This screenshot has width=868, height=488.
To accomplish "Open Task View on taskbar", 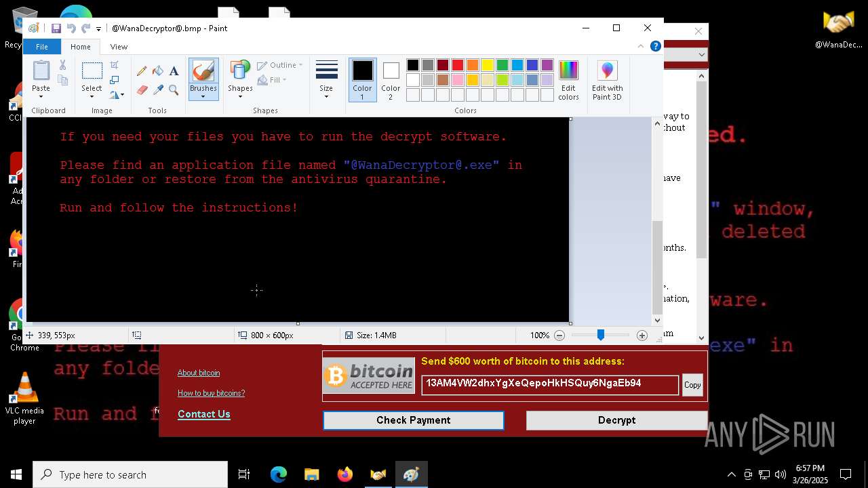I will (x=244, y=474).
